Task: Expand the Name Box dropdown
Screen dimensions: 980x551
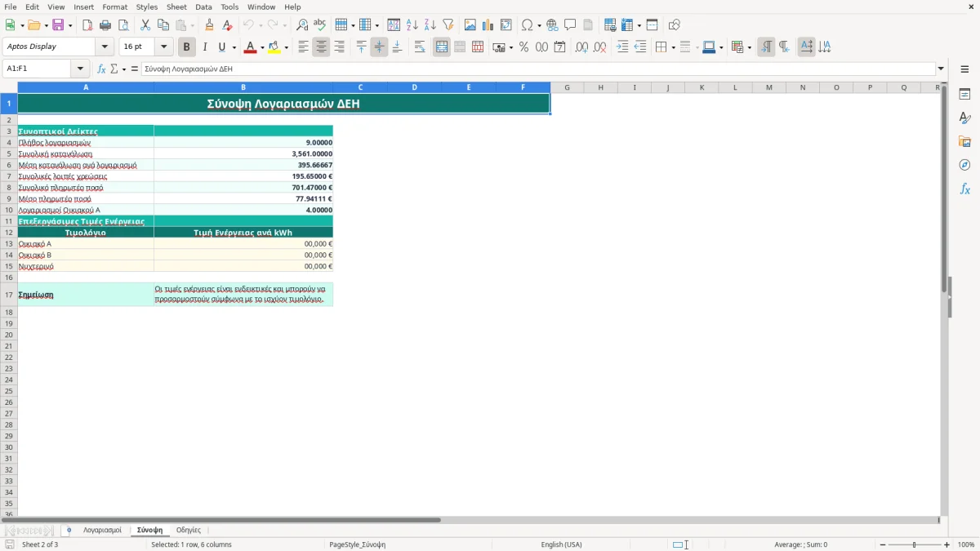Action: click(80, 69)
